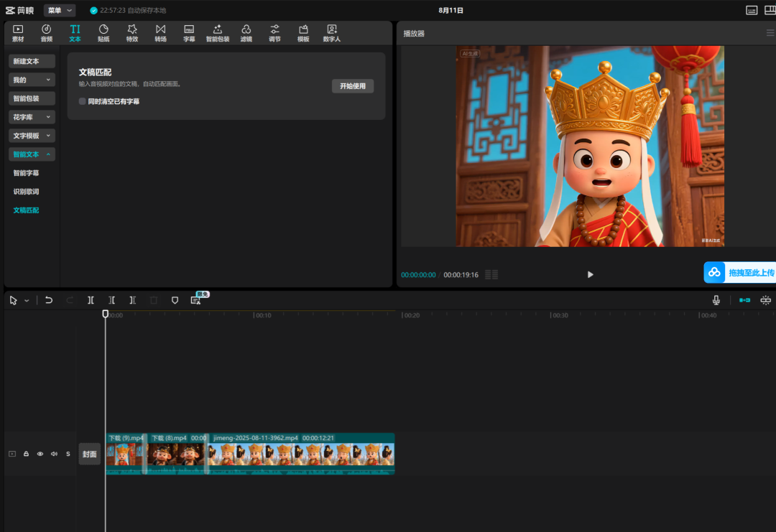This screenshot has width=776, height=532.
Task: Select the 下载 (8).mp4 clip
Action: [177, 454]
